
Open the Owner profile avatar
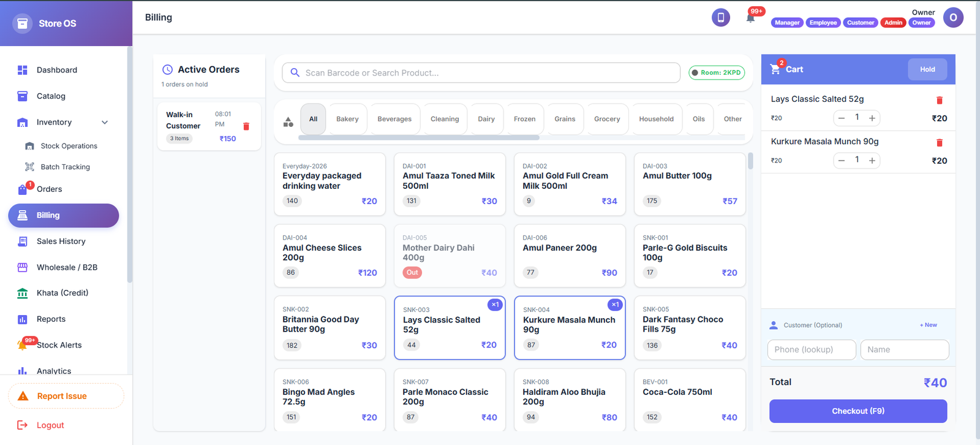[953, 17]
